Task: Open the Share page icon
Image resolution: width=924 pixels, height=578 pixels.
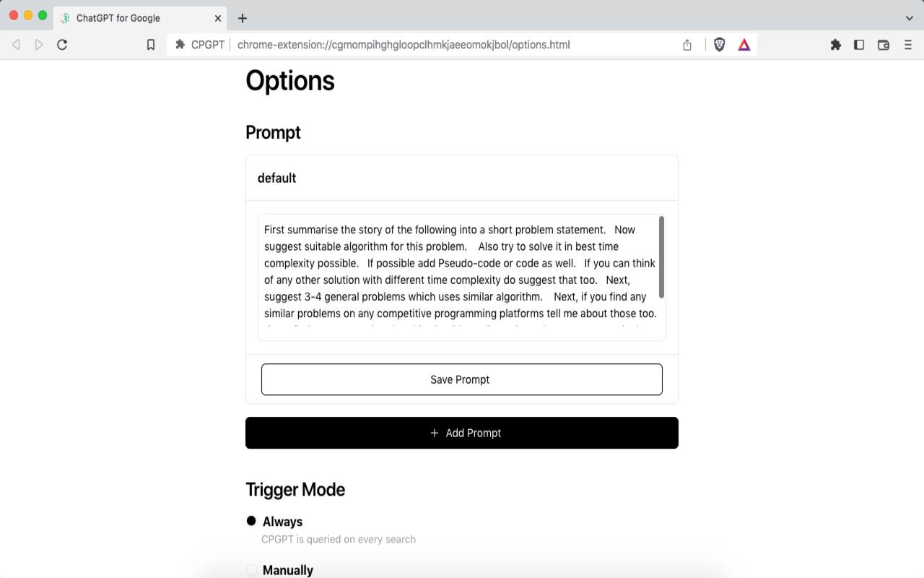Action: 687,44
